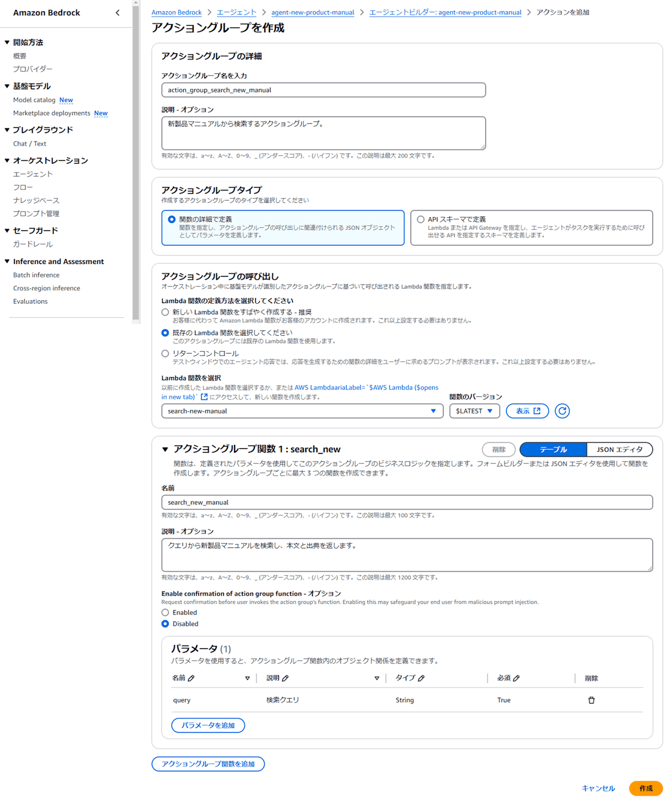Follow the agent-new-product-manual breadcrumb link
This screenshot has height=804, width=672.
[x=312, y=12]
